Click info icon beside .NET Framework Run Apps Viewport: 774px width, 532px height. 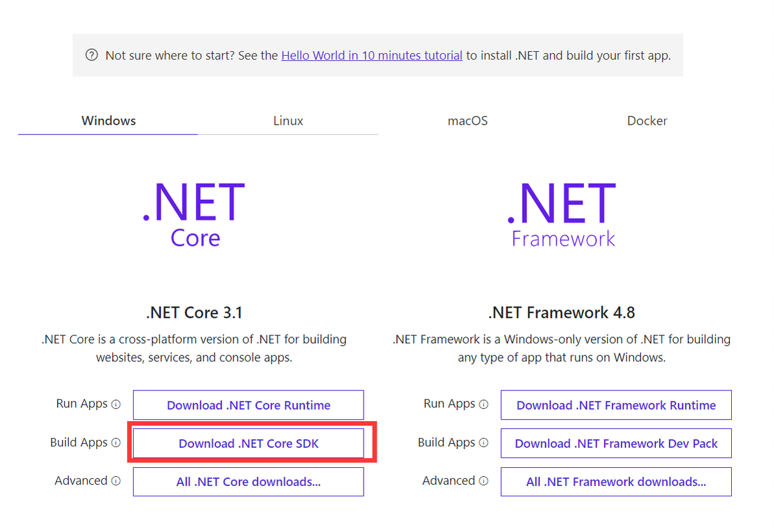click(x=483, y=404)
